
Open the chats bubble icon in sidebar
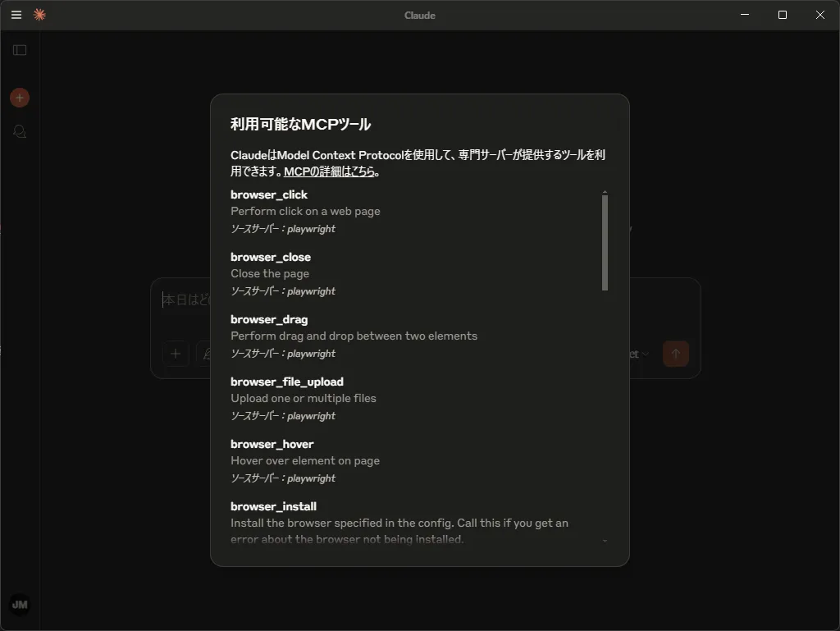coord(20,131)
